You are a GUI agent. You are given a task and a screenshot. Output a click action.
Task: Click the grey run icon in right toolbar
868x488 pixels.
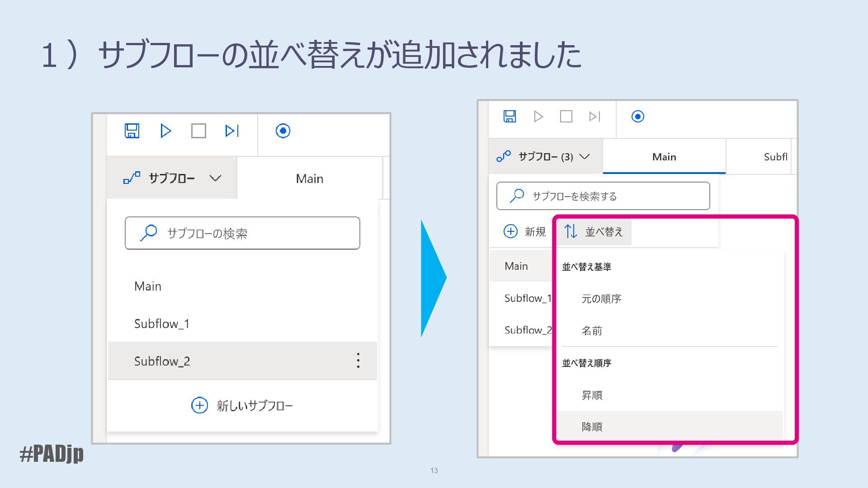coord(538,117)
